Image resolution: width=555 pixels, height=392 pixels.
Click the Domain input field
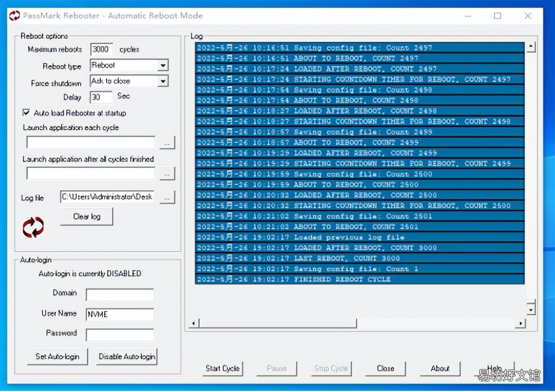[120, 294]
